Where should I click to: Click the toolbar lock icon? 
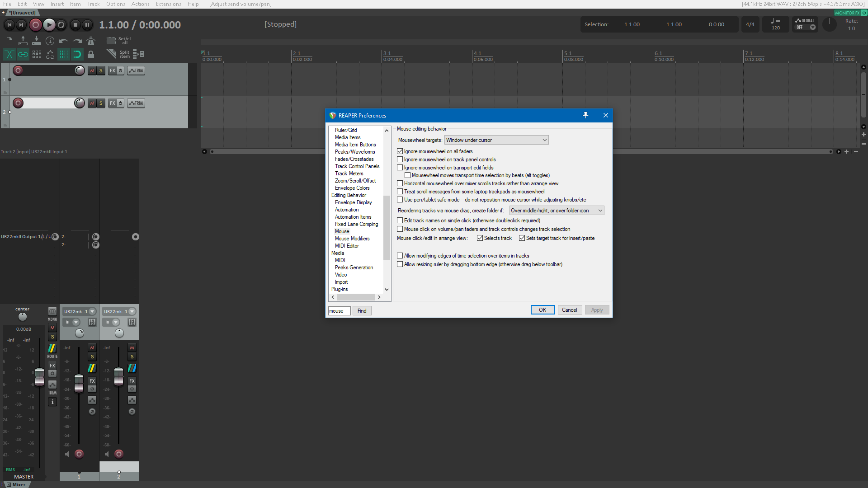(x=91, y=55)
